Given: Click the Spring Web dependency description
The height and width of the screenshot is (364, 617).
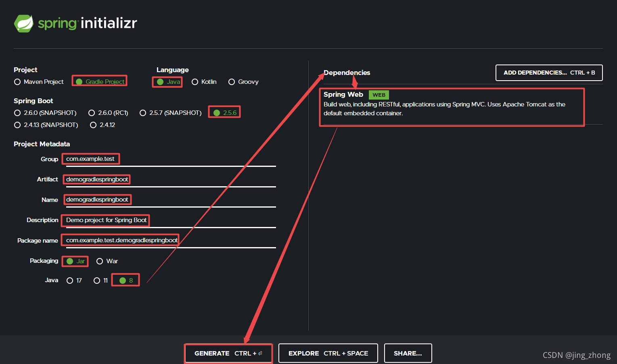Looking at the screenshot, I should [444, 109].
